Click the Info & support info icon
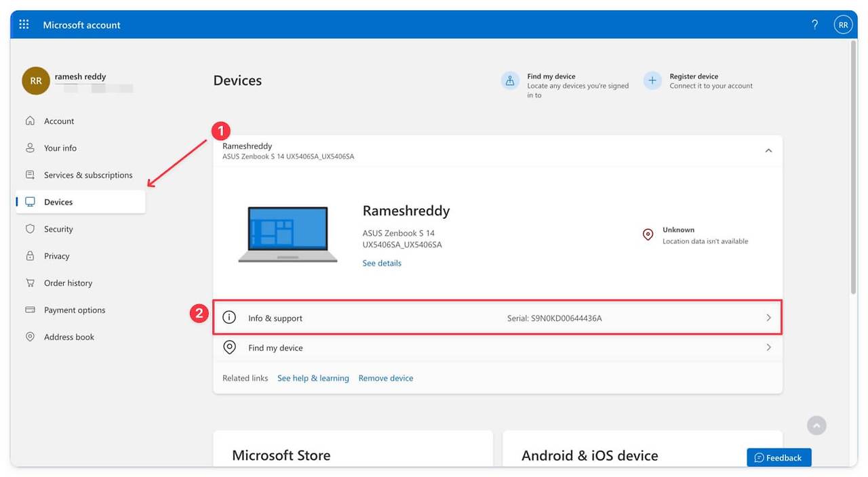The width and height of the screenshot is (868, 477). pyautogui.click(x=229, y=317)
